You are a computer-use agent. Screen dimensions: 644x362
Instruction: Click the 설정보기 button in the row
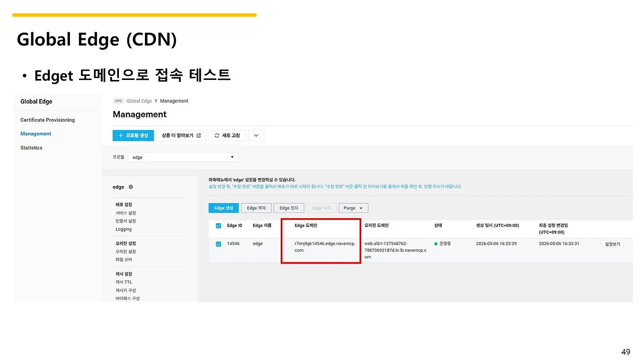pyautogui.click(x=612, y=244)
